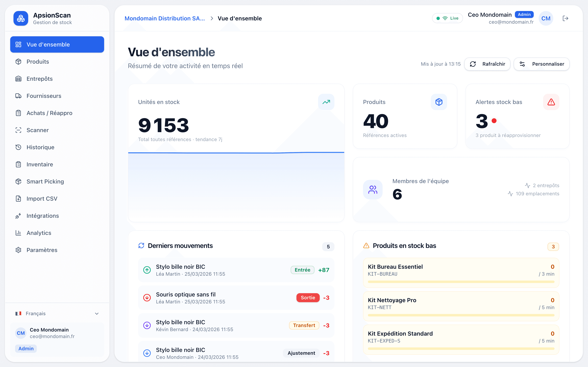Toggle the Live connection status badge
Screen dimensions: 588x367
point(447,18)
